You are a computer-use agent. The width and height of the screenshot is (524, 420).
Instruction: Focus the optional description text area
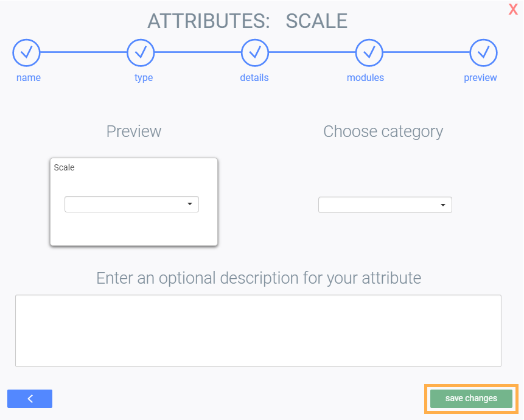[258, 331]
